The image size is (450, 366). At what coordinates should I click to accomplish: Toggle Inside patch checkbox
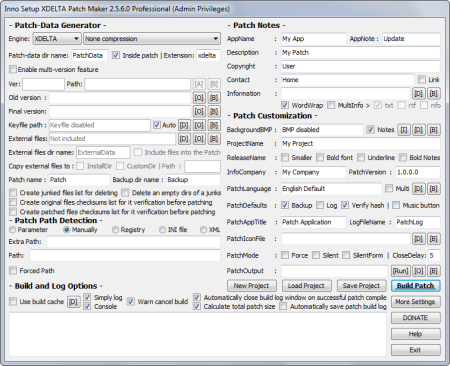pos(116,55)
